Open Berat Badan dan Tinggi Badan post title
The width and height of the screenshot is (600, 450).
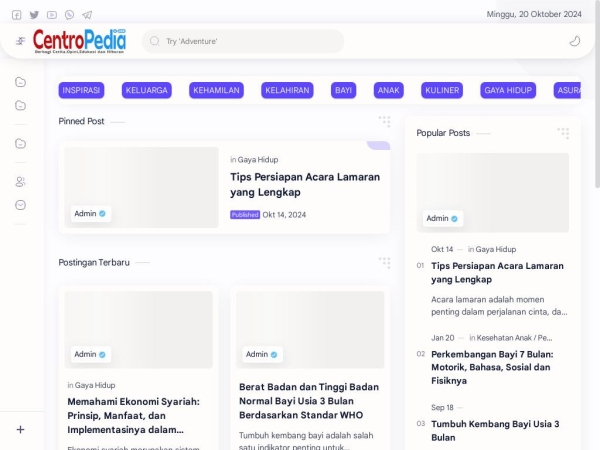tap(309, 401)
